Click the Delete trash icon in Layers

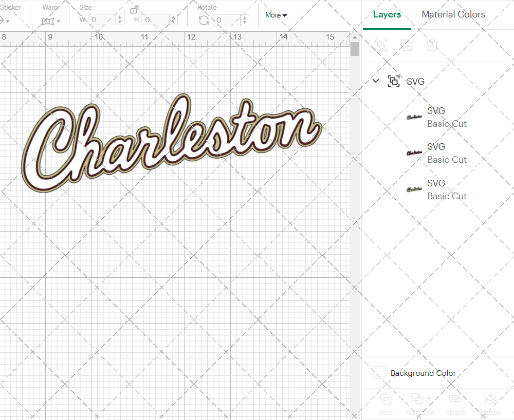pyautogui.click(x=432, y=45)
